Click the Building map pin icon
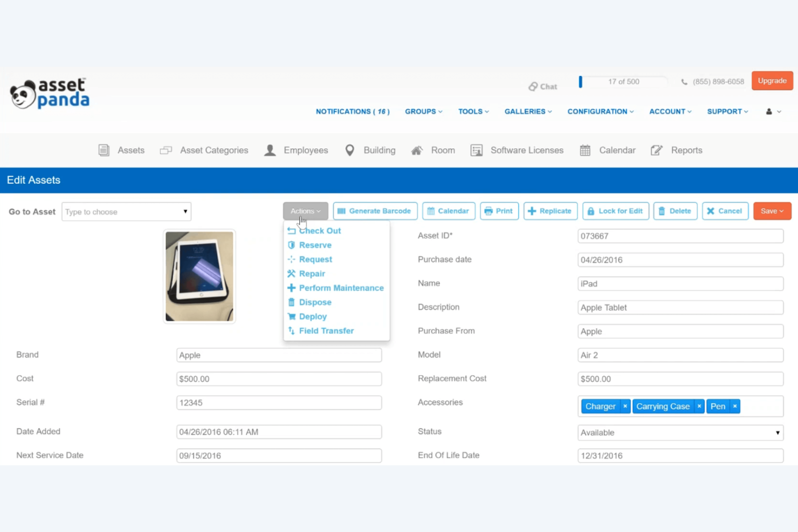Viewport: 798px width, 532px height. tap(350, 150)
